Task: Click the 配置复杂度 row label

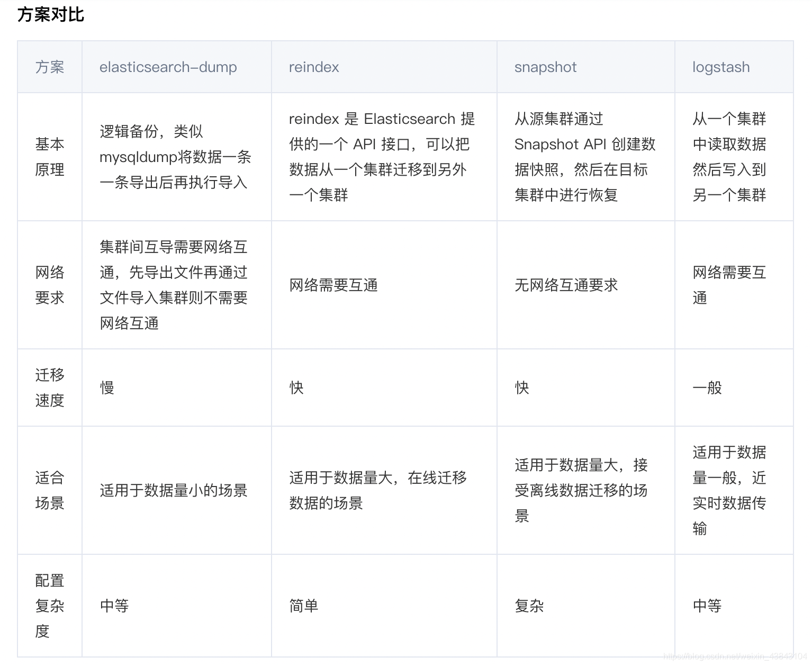Action: tap(50, 606)
